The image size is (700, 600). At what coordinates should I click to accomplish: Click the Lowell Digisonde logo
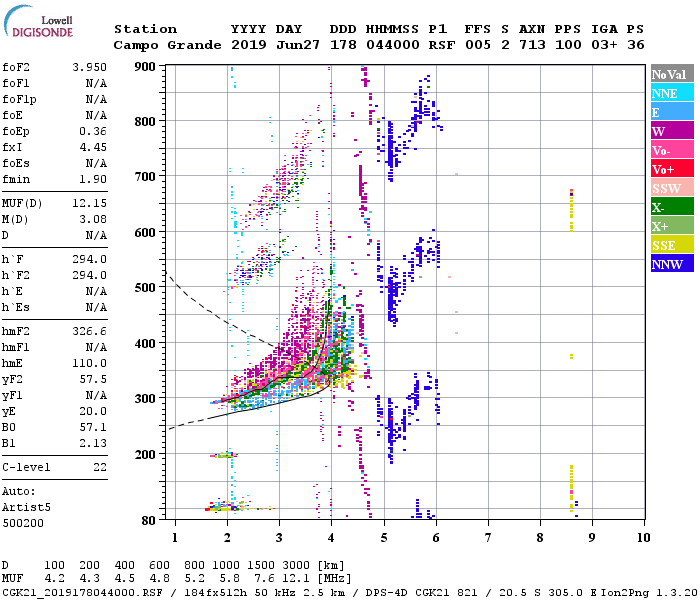(x=38, y=21)
